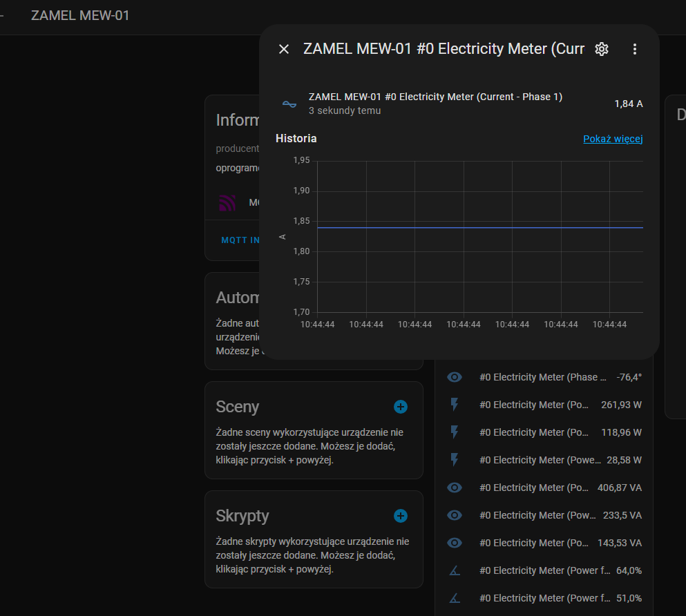Add a new script with Skrypty plus button
Image resolution: width=686 pixels, height=616 pixels.
click(400, 516)
